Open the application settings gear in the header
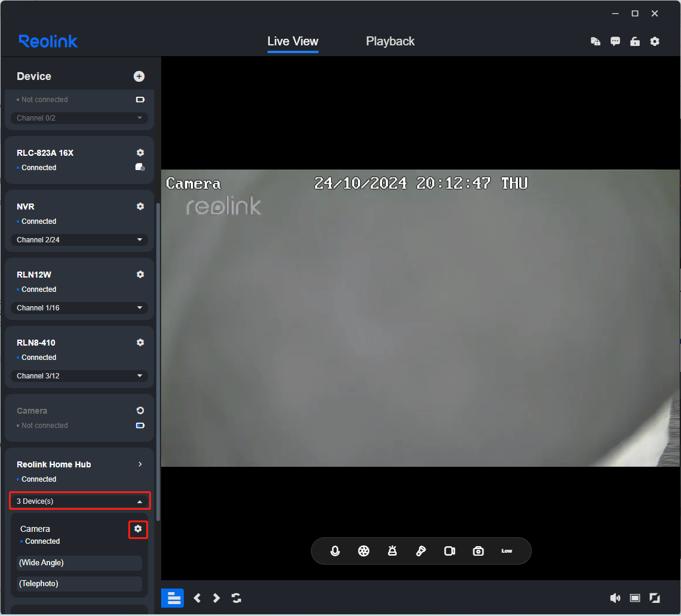 point(655,41)
